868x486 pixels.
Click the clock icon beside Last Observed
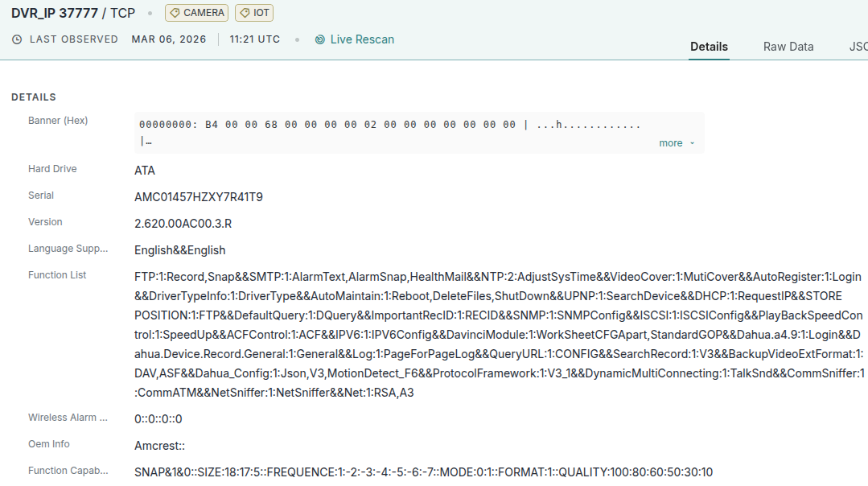coord(17,39)
